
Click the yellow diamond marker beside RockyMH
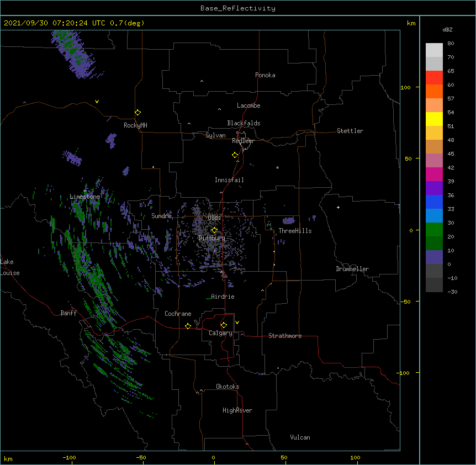(x=137, y=113)
